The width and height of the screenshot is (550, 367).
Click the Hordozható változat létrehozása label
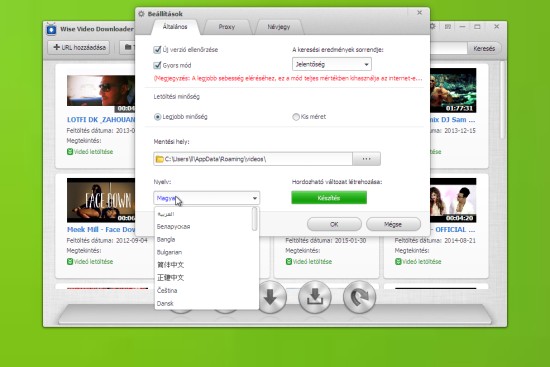point(337,182)
